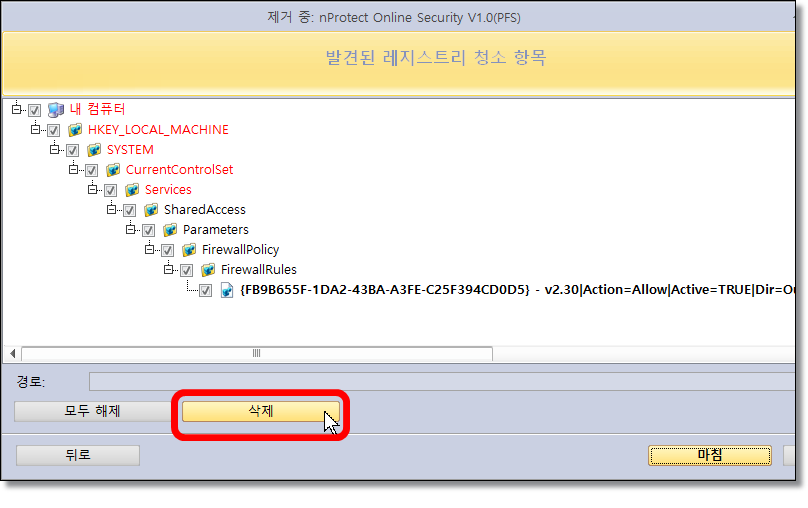Select the Services tree label

tap(168, 190)
